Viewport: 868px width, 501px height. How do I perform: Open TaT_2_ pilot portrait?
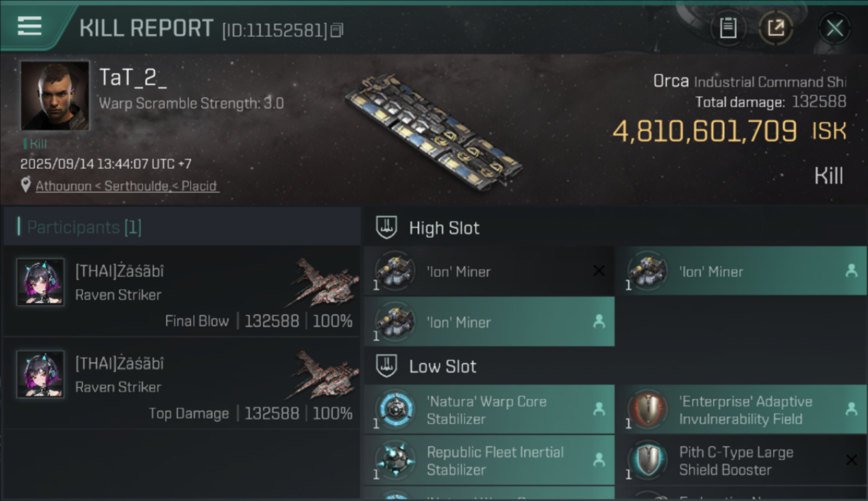point(55,96)
